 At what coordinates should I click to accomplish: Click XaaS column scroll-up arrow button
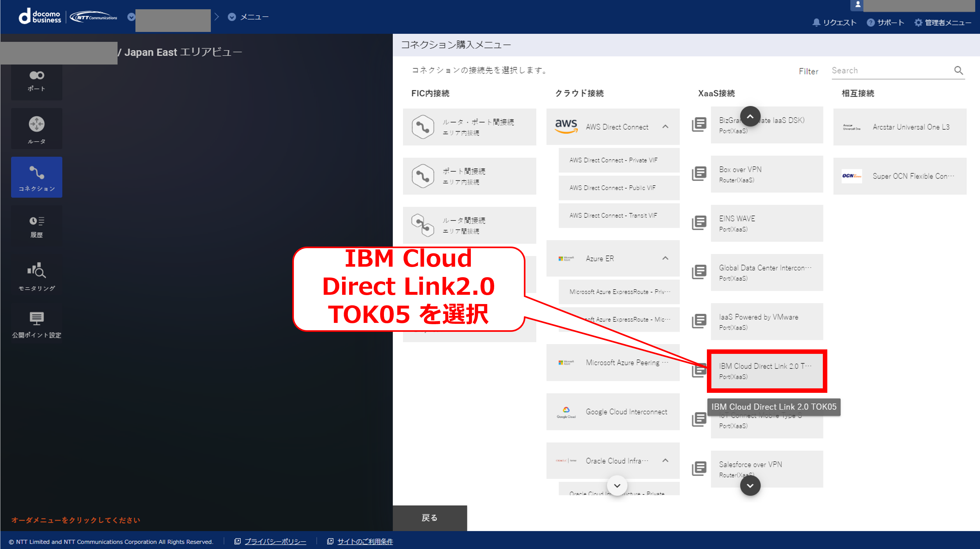[x=750, y=117]
